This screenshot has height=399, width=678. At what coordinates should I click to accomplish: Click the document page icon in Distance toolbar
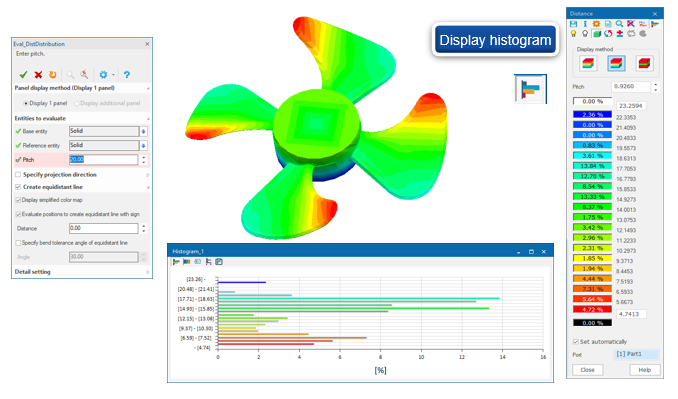click(x=608, y=24)
